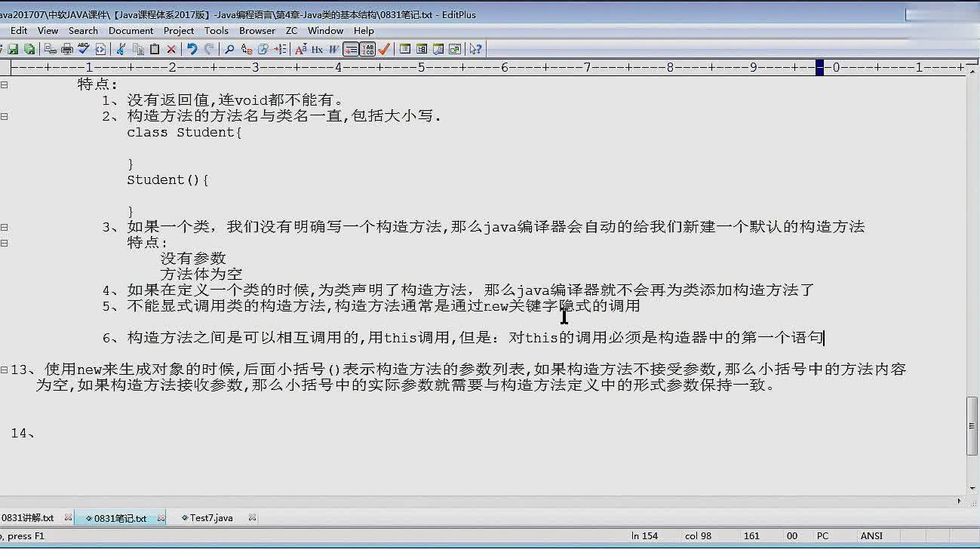The width and height of the screenshot is (980, 549).
Task: Toggle the Line Number display button
Action: click(367, 49)
